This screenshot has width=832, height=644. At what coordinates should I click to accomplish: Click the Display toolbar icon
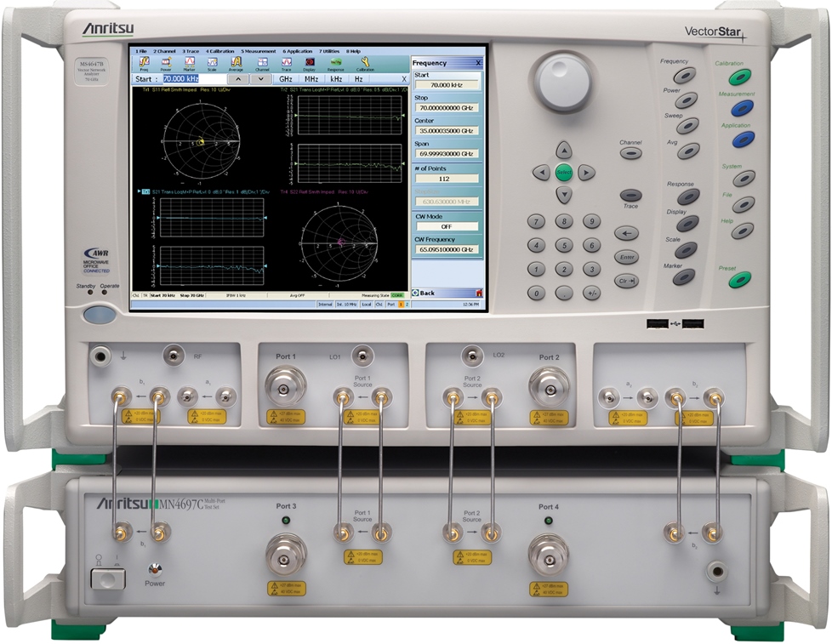[310, 63]
